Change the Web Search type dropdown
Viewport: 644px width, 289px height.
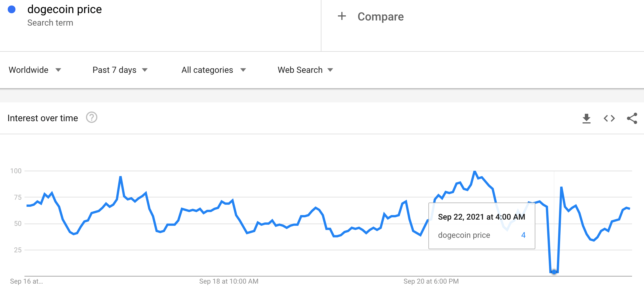(305, 70)
